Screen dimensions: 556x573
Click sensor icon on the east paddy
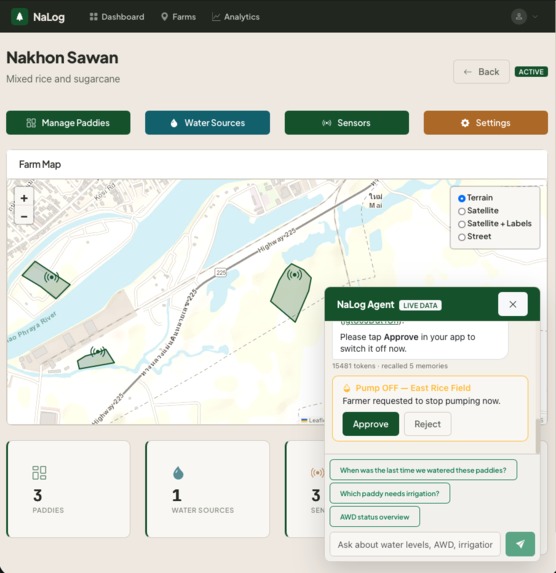pos(294,274)
